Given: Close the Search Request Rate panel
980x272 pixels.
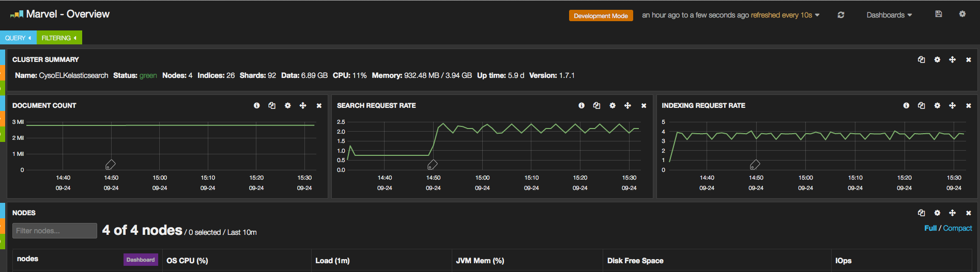Looking at the screenshot, I should 644,106.
